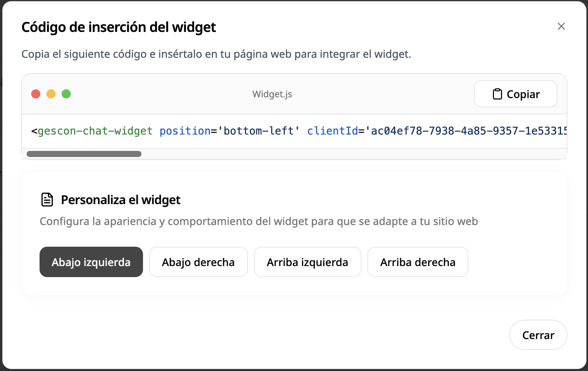Click the horizontal scrollbar under the code
The image size is (588, 371).
(84, 154)
